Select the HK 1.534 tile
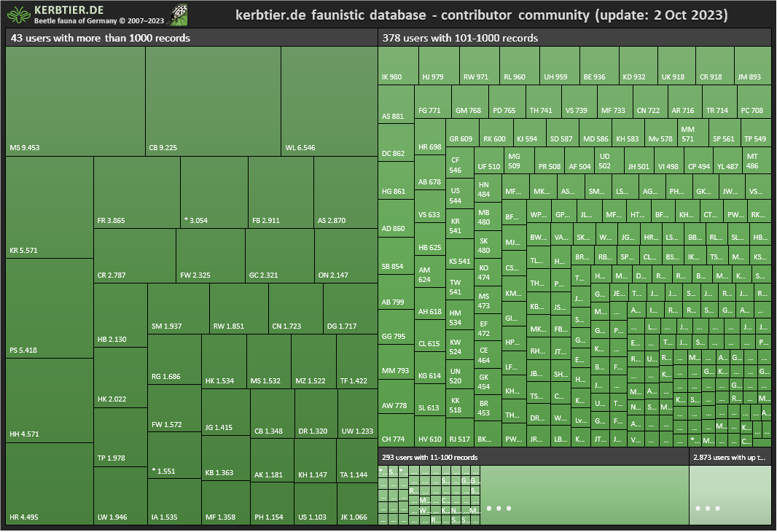Screen dimensions: 777x532 [224, 361]
